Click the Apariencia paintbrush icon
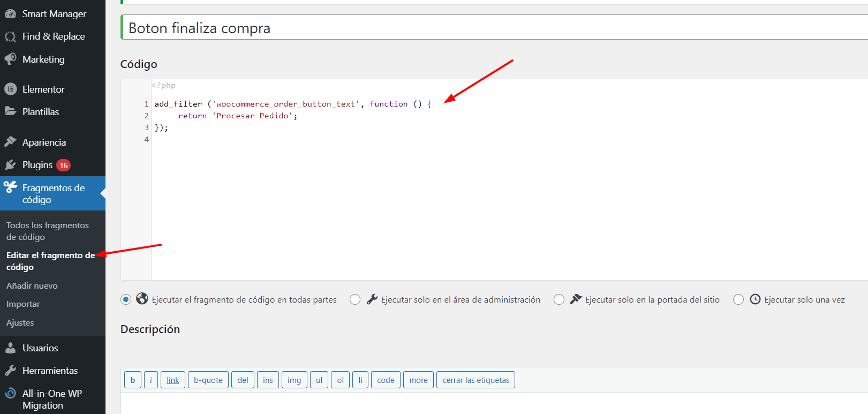The image size is (868, 414). (10, 142)
